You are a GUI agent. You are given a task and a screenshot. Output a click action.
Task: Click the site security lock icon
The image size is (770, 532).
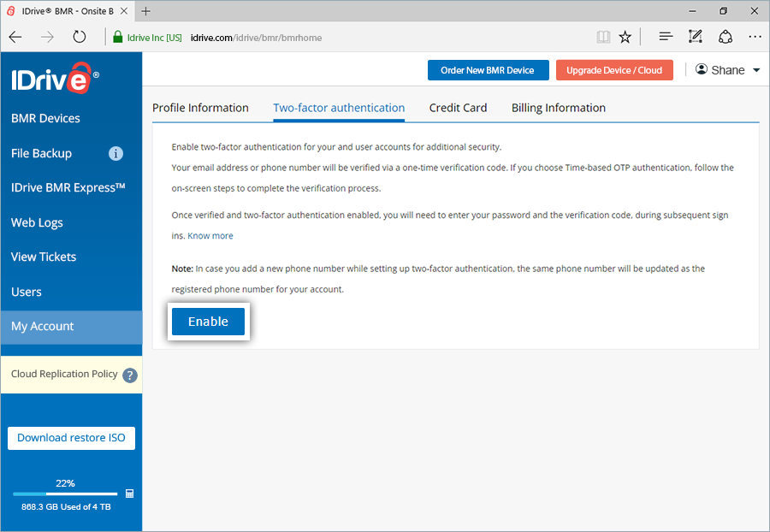point(116,37)
